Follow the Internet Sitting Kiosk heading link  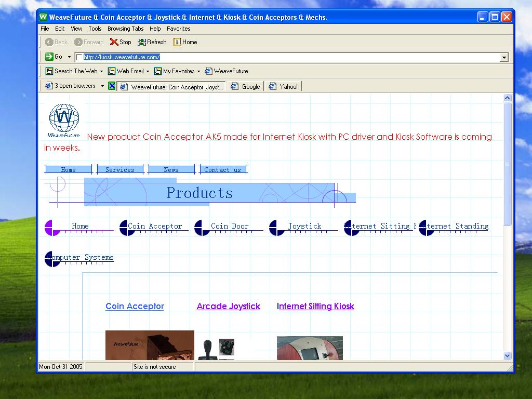pos(315,306)
